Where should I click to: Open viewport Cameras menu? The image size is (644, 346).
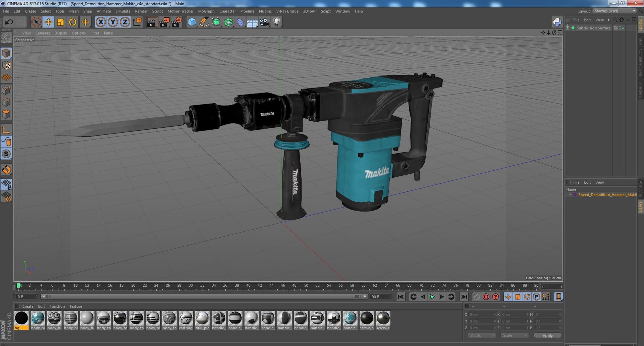42,33
